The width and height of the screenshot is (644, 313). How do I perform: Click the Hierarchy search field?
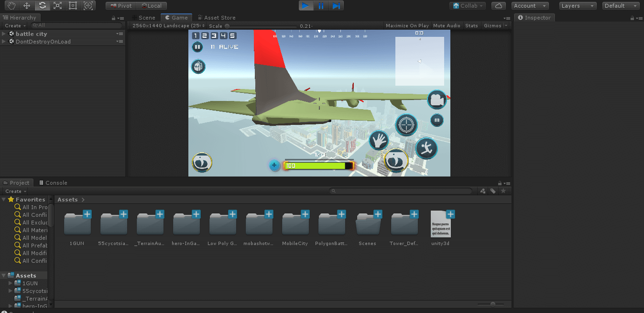[76, 25]
